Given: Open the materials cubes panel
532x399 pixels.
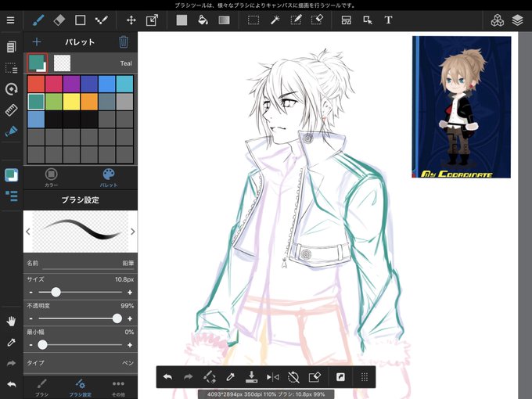Looking at the screenshot, I should coord(497,20).
